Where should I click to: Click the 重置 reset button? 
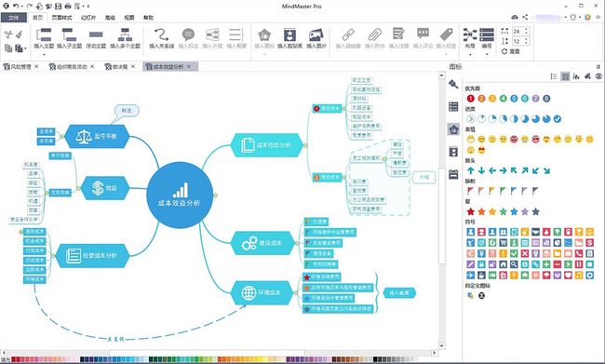(x=510, y=51)
